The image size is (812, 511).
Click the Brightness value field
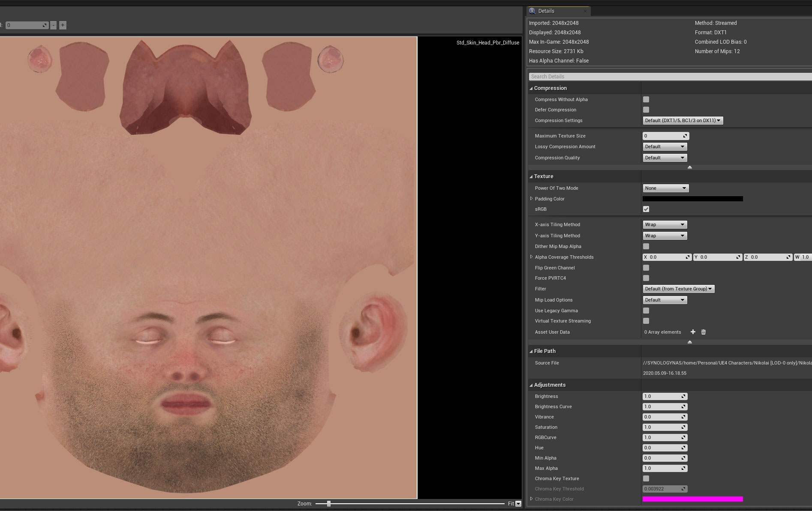click(665, 396)
